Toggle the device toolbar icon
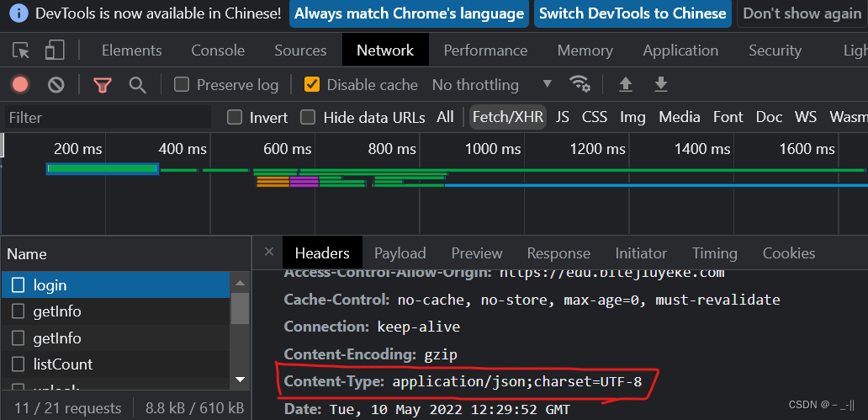The image size is (868, 420). pyautogui.click(x=55, y=51)
